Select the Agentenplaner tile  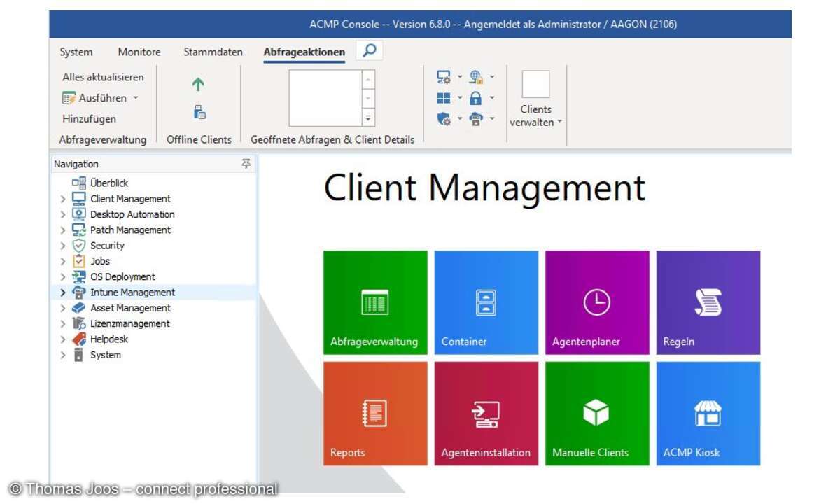click(596, 301)
